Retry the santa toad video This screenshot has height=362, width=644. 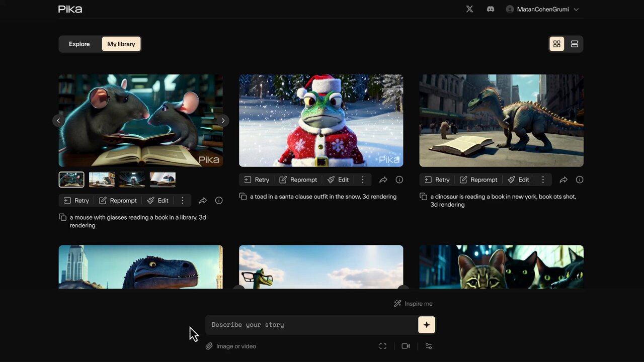click(x=257, y=179)
